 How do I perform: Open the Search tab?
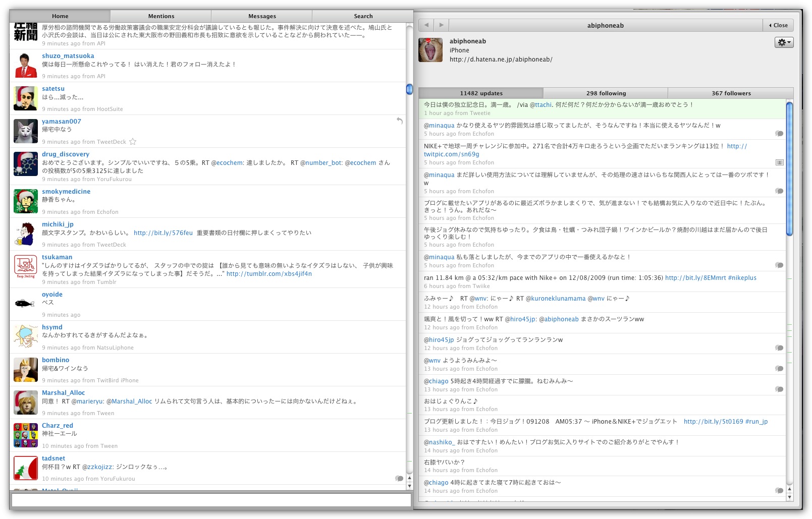[363, 16]
